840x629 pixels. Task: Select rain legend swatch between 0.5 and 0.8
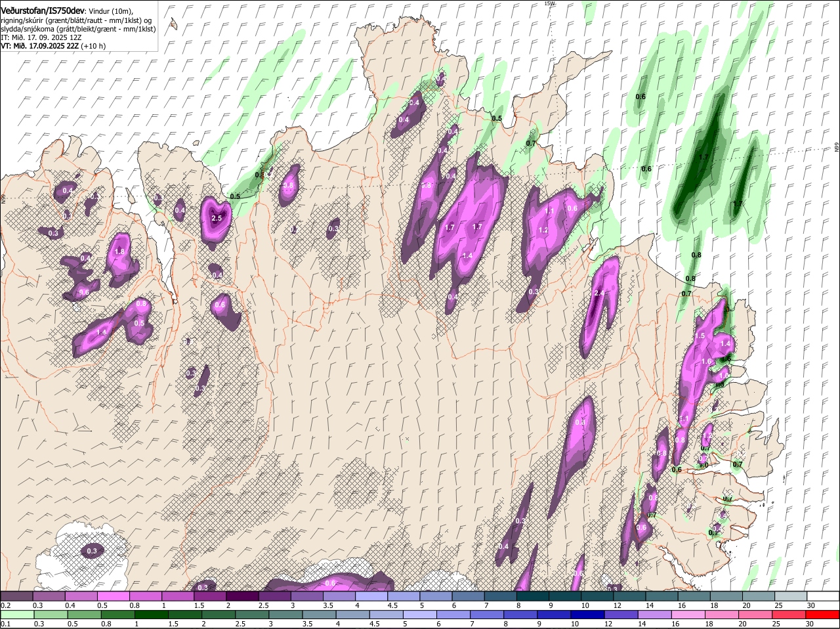[84, 615]
